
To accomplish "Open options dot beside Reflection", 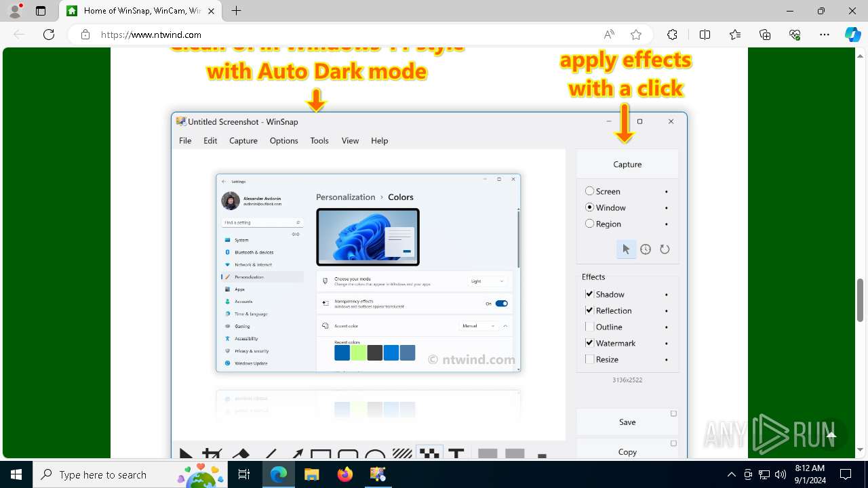I will 667,311.
